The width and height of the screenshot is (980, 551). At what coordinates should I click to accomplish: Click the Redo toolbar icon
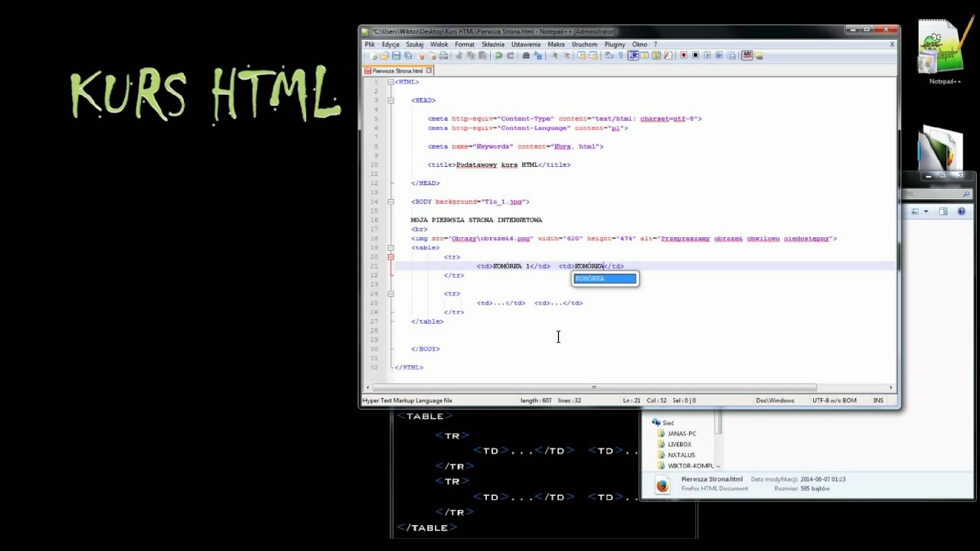[x=511, y=55]
